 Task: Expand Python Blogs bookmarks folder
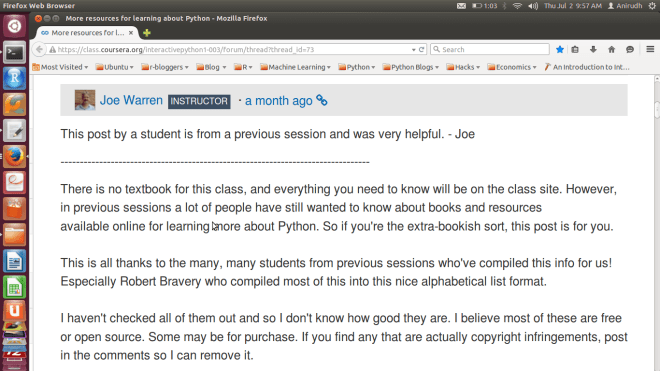tap(411, 67)
